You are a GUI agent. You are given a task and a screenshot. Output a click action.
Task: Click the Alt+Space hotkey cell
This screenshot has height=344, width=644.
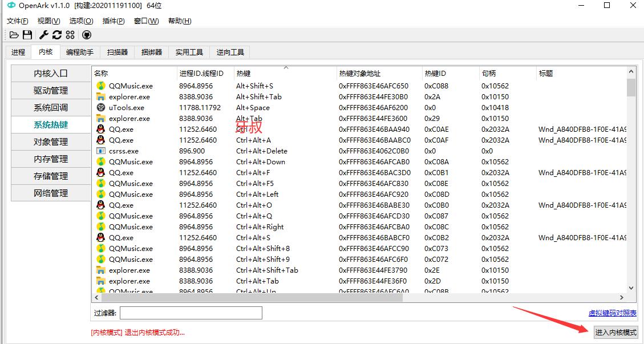(253, 108)
